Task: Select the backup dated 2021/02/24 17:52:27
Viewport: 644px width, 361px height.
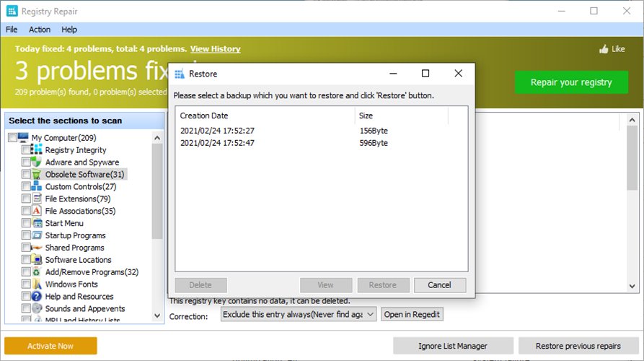Action: 217,131
